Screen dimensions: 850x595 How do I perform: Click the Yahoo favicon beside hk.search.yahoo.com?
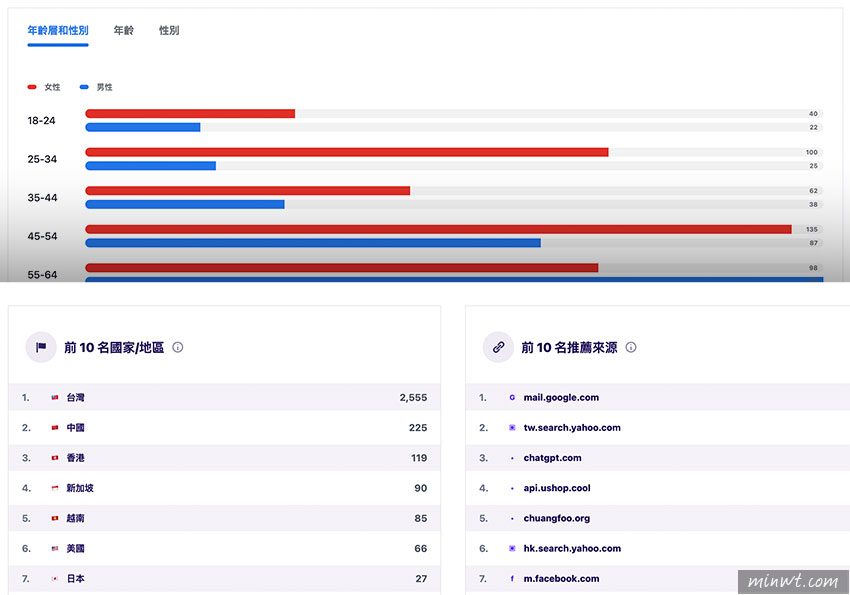512,548
